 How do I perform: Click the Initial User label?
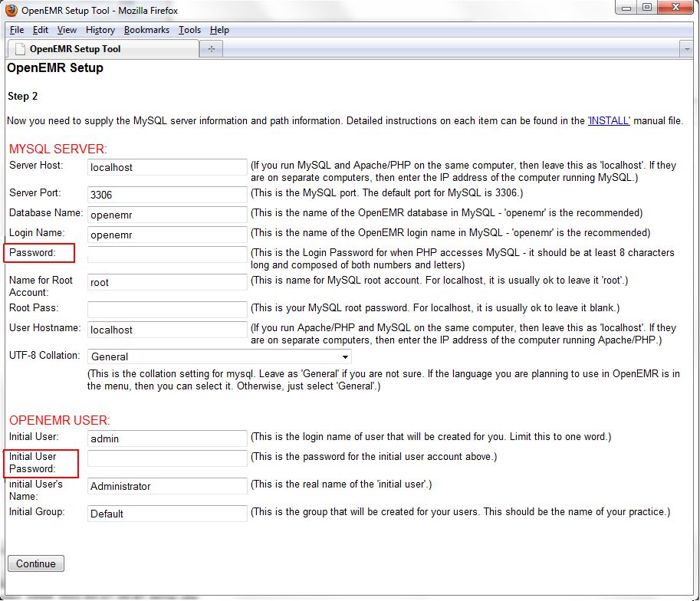[x=34, y=437]
